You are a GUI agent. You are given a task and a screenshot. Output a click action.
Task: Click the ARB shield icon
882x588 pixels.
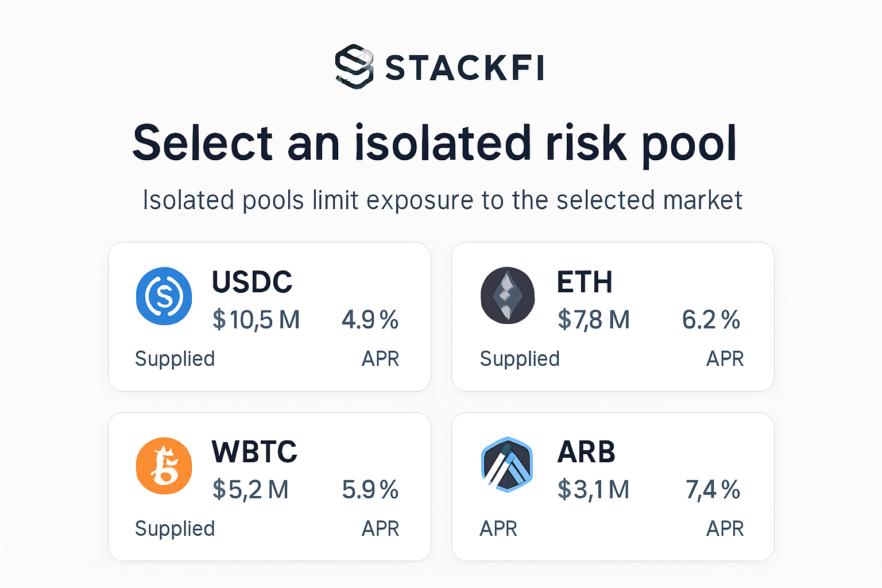pos(508,466)
